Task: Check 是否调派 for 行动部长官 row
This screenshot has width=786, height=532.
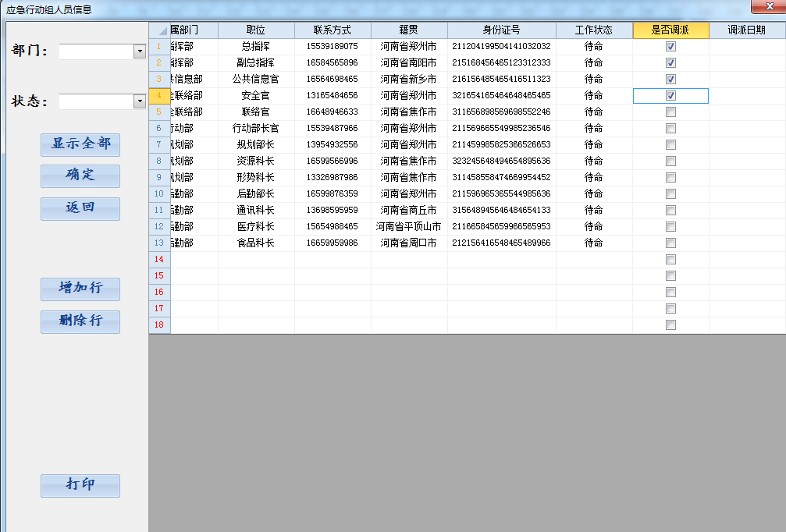Action: coord(670,128)
